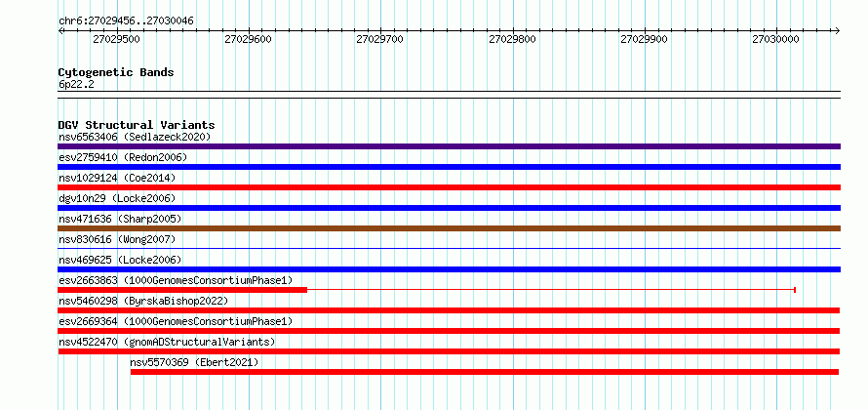
Task: Click the thin red line of esv2663863
Action: [x=551, y=290]
